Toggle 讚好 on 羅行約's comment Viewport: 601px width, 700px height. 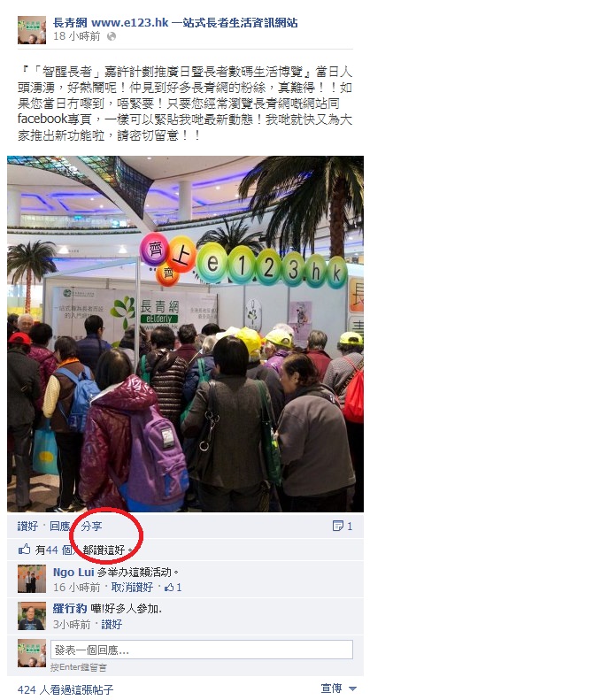tap(112, 625)
